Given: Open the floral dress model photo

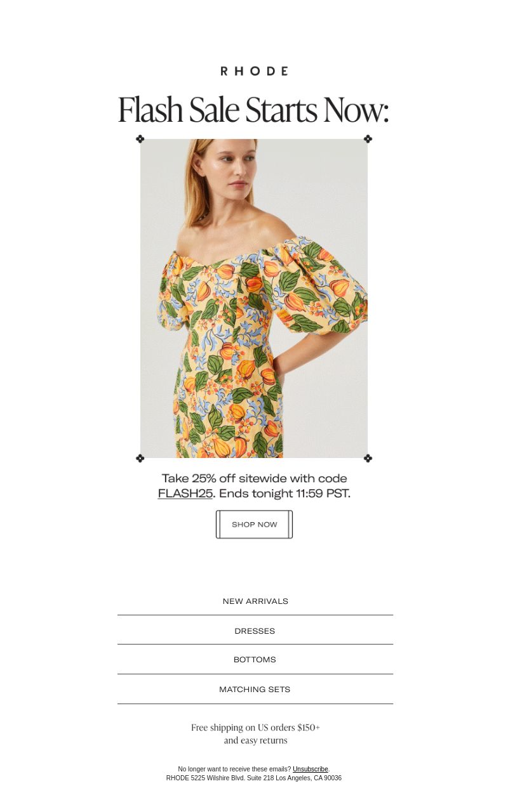Looking at the screenshot, I should (x=254, y=298).
